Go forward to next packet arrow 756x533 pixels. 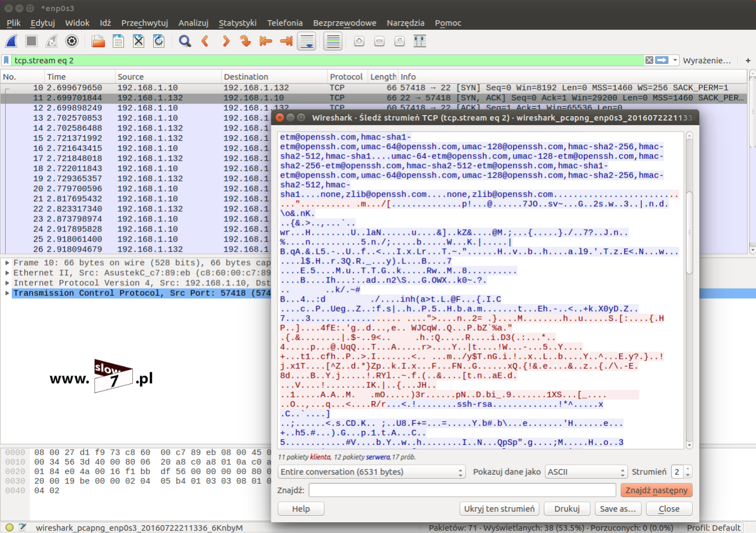(225, 41)
